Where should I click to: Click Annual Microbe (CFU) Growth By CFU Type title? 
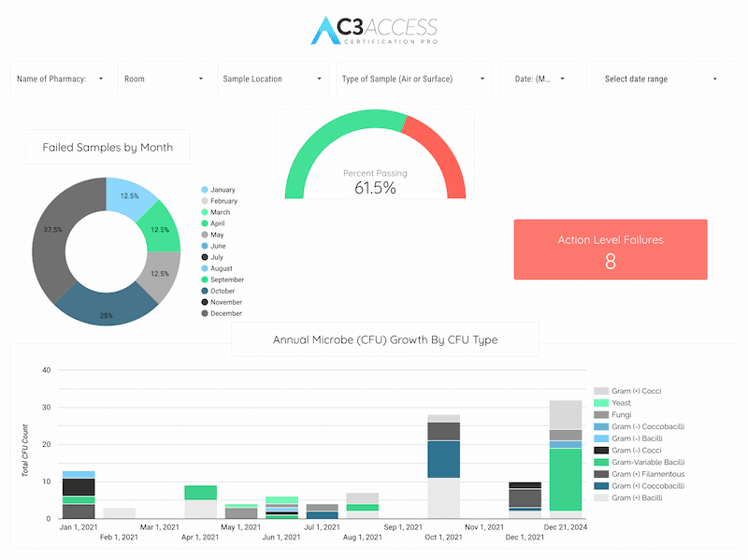click(x=385, y=339)
